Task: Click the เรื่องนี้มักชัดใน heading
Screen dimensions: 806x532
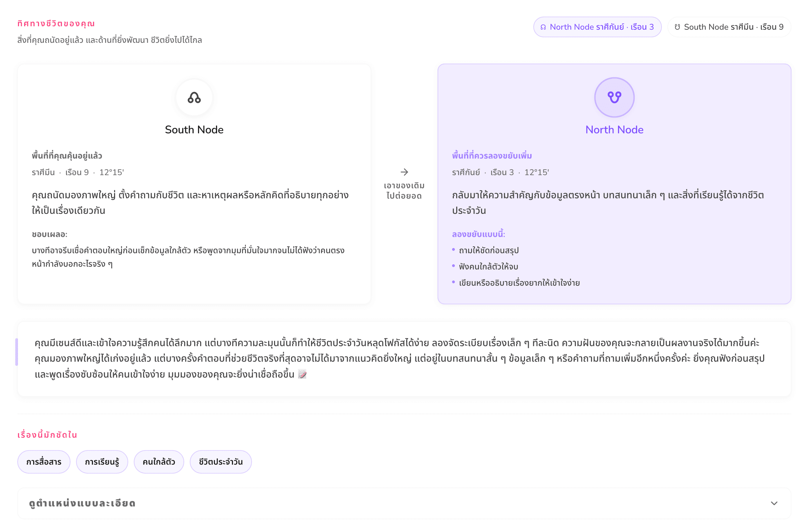Action: [x=47, y=435]
